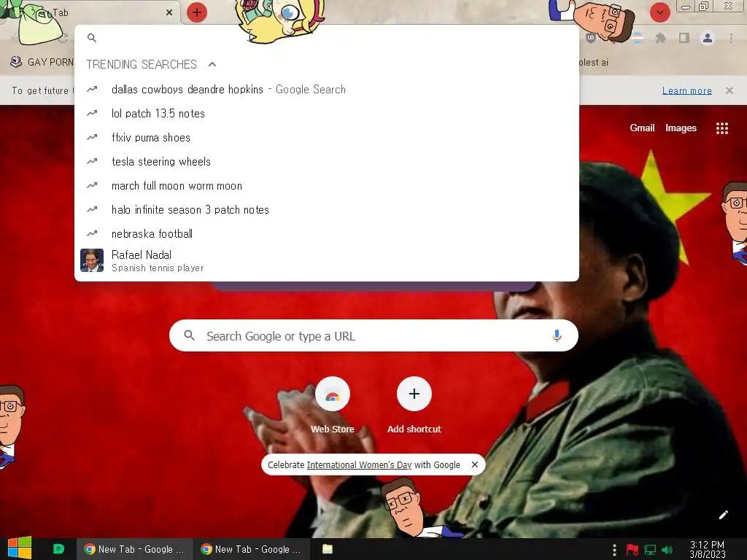Open the red tab search dropdown button
747x560 pixels.
(659, 12)
